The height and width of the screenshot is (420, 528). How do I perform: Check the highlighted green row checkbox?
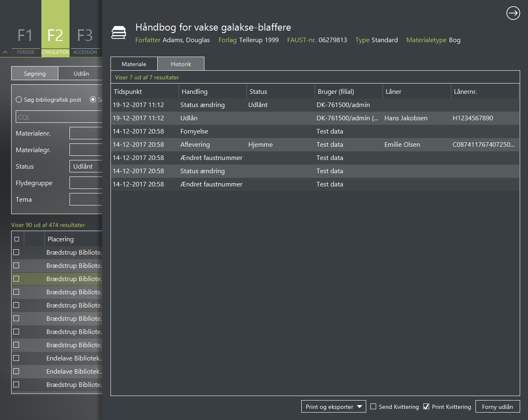[x=16, y=279]
